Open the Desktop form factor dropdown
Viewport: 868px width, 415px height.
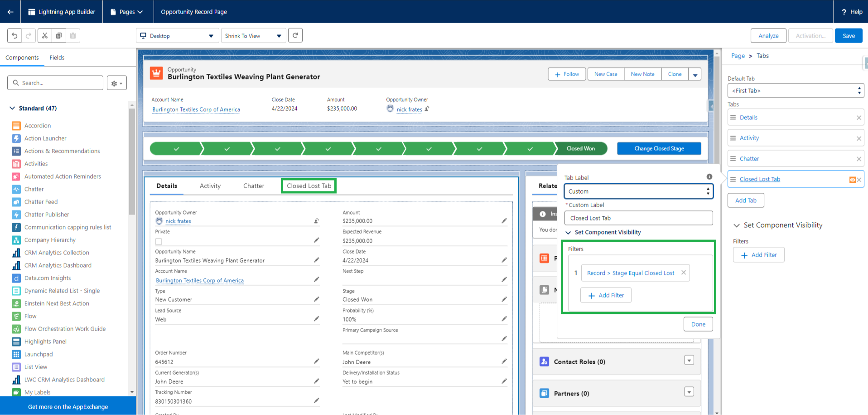point(177,36)
